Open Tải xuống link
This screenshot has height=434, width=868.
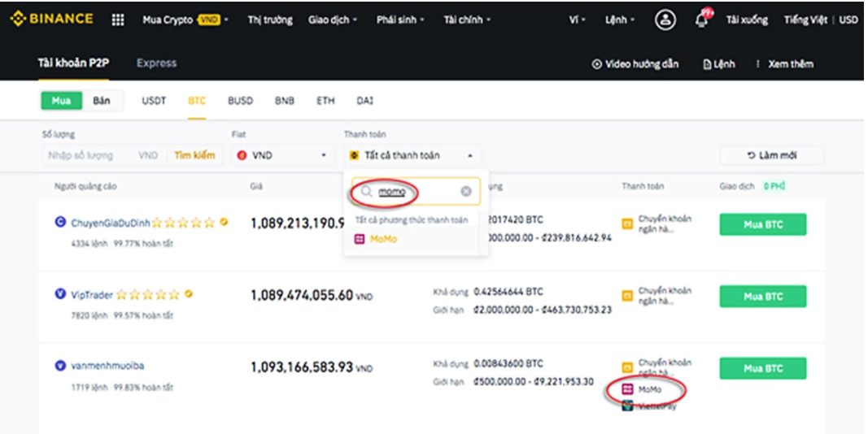click(x=747, y=20)
